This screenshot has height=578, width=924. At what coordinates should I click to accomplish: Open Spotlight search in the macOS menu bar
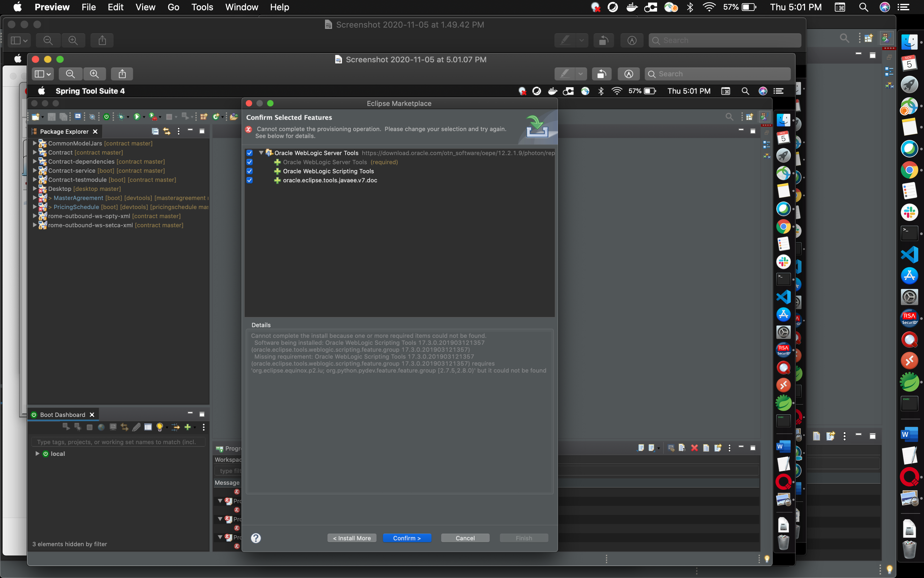point(864,7)
